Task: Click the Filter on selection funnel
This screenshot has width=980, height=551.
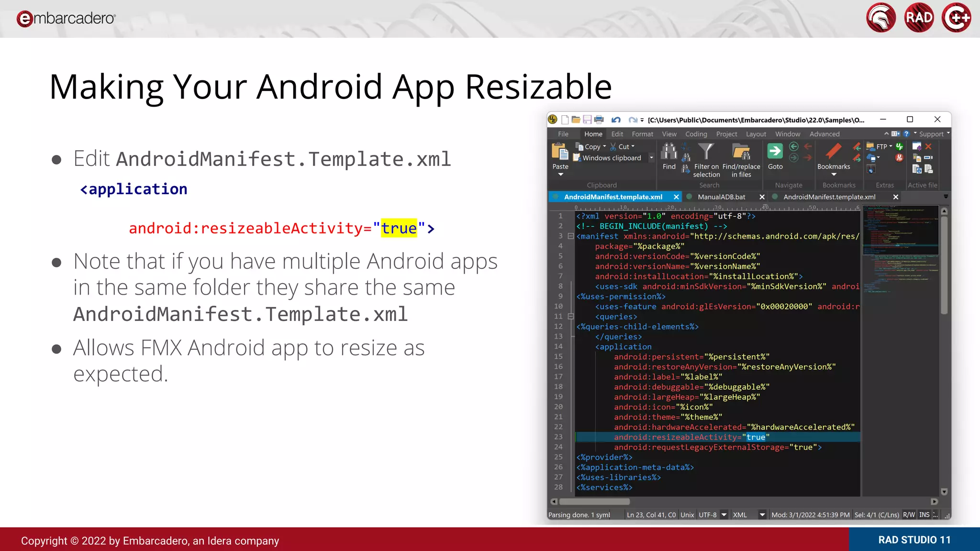Action: [706, 152]
